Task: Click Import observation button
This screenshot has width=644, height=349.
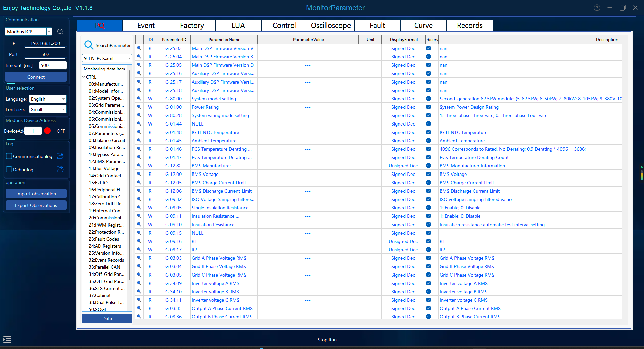Action: [36, 194]
